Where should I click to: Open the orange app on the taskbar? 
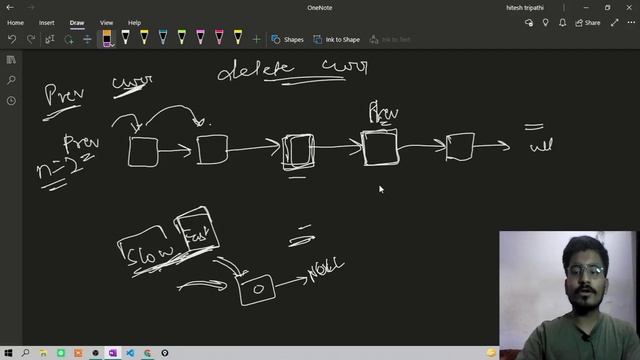(x=78, y=353)
